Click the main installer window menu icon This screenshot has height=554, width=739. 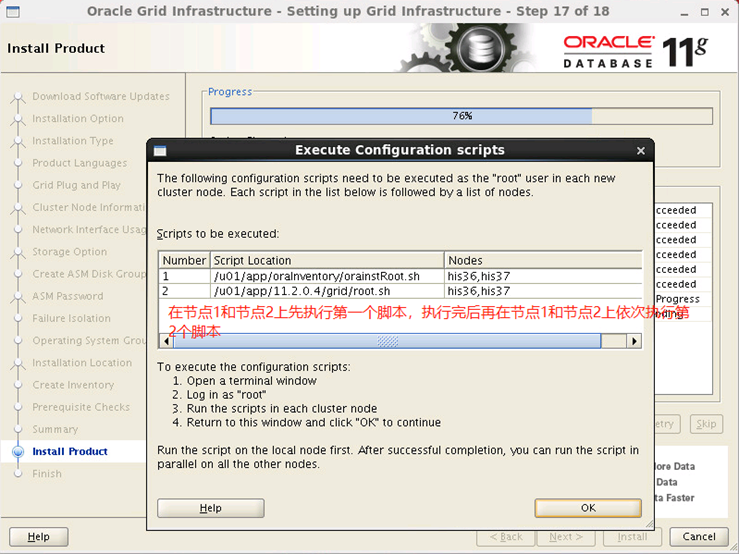13,12
